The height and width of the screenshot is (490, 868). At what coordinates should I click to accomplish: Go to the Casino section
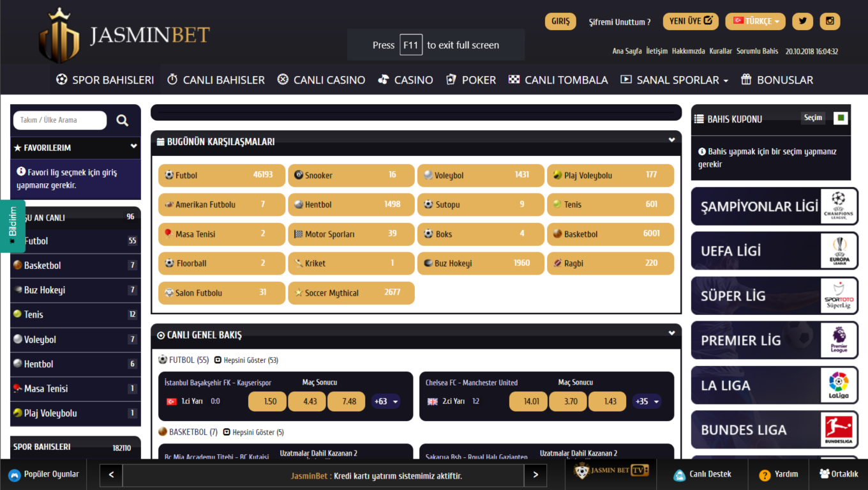405,80
